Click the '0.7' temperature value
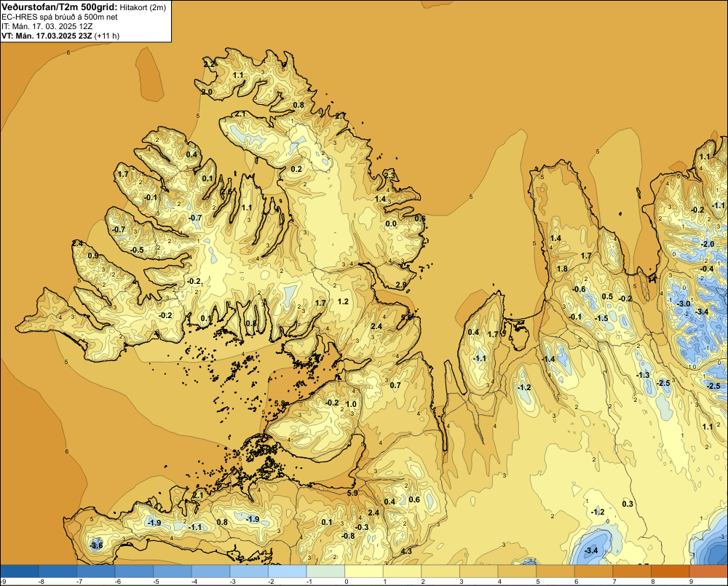This screenshot has height=586, width=728. [x=395, y=385]
